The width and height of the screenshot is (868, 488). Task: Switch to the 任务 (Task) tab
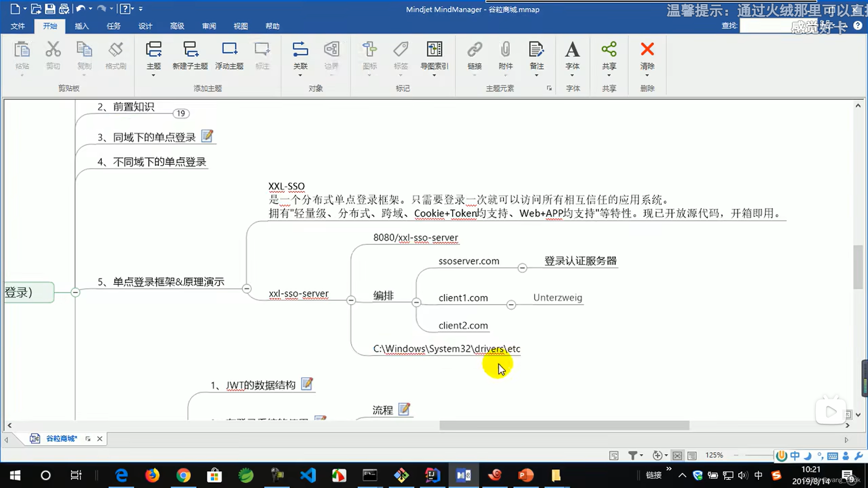tap(113, 26)
